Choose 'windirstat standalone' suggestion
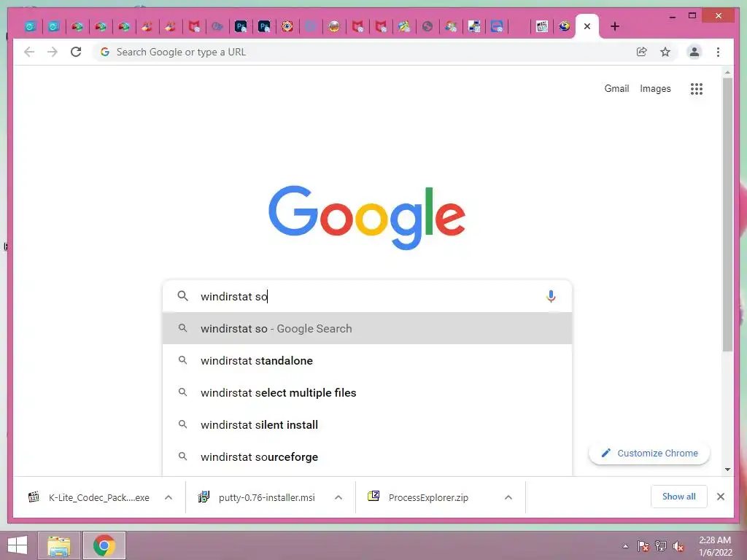 [367, 360]
